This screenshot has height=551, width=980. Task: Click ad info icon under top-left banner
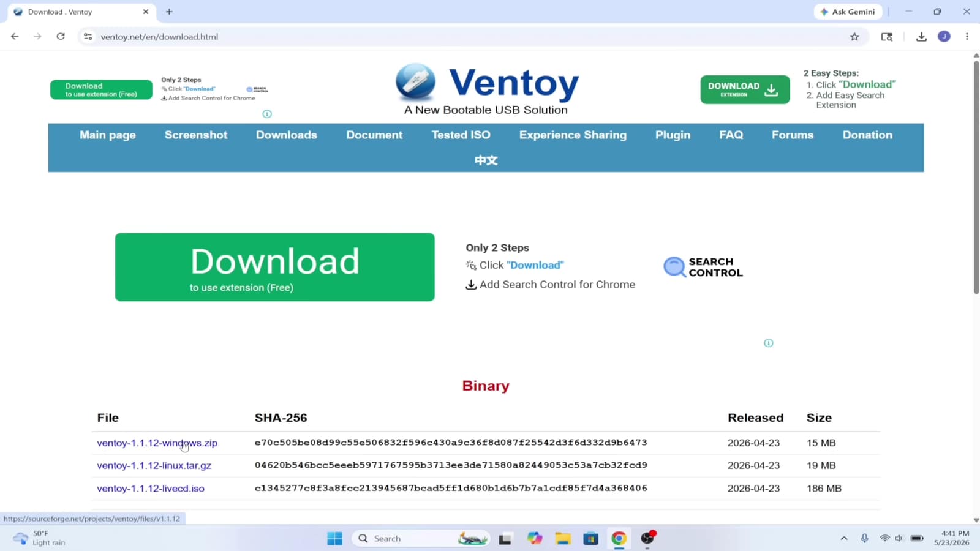[x=267, y=114]
